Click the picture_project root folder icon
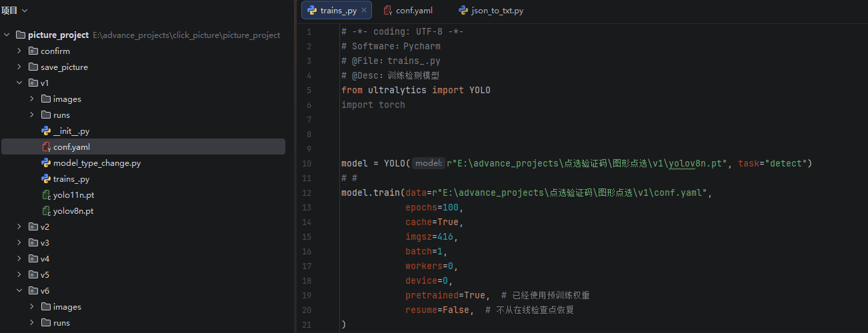Screen dimensions: 868x333 20,35
